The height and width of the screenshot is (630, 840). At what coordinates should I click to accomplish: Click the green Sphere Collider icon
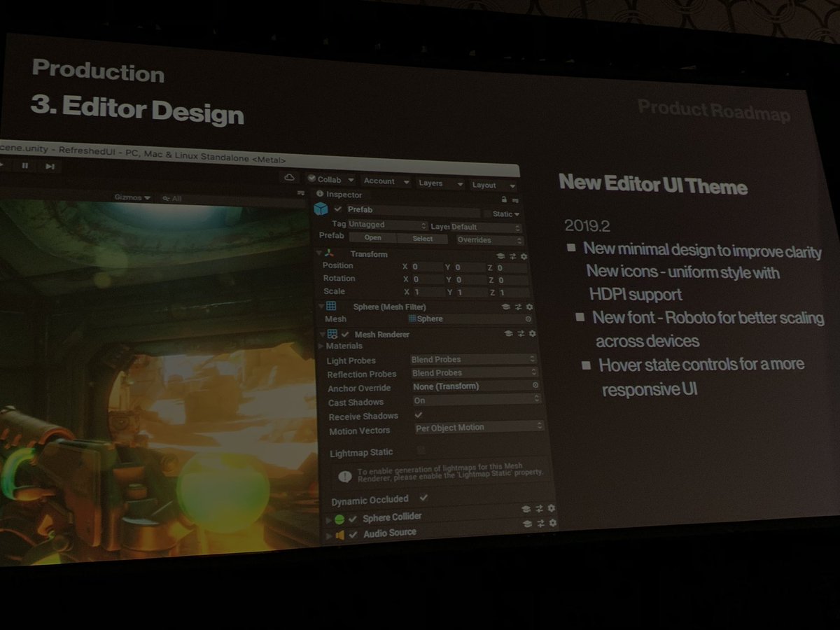(x=339, y=519)
